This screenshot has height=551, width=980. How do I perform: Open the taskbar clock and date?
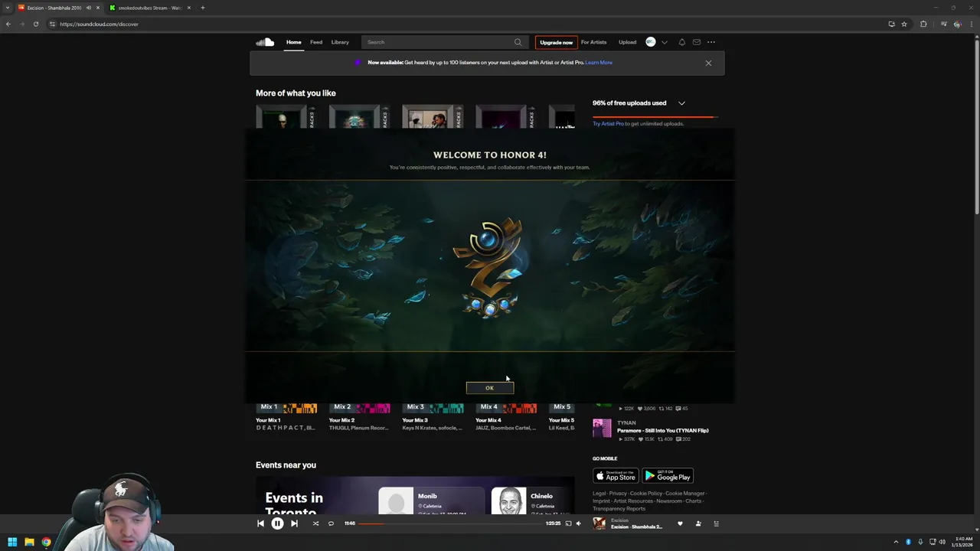[x=963, y=542]
